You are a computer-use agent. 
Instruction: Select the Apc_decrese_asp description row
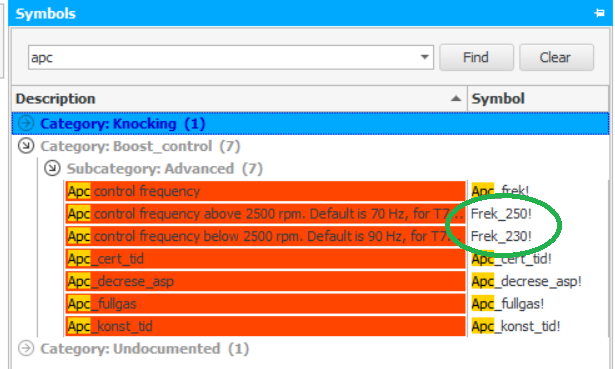point(266,281)
